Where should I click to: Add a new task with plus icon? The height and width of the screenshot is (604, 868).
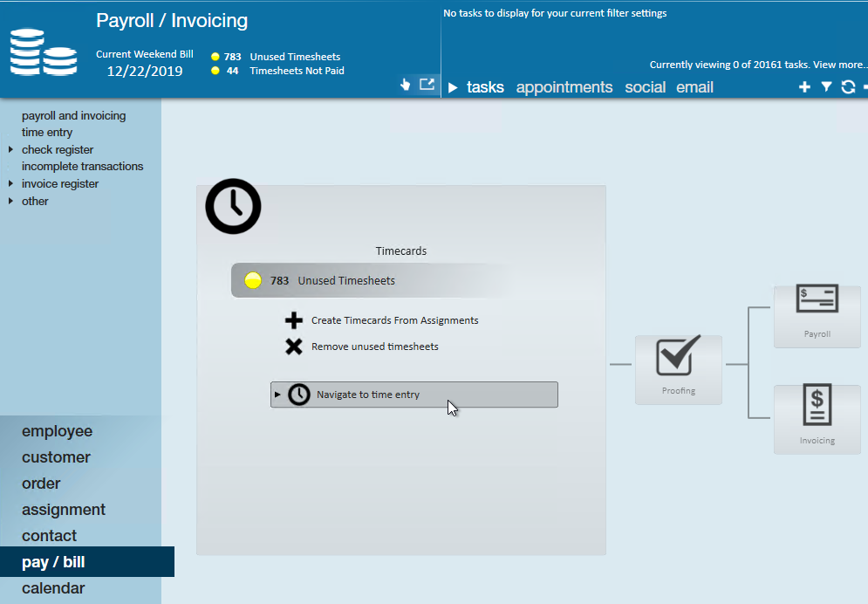coord(804,87)
